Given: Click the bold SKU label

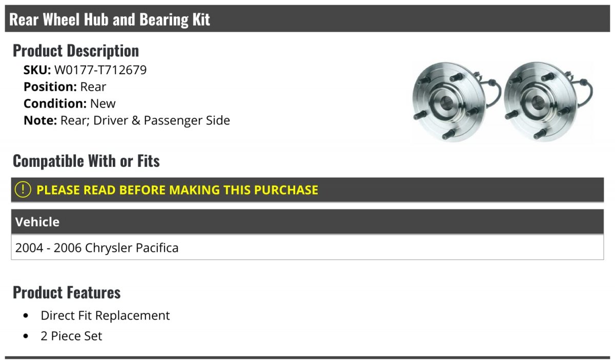Looking at the screenshot, I should [x=37, y=70].
